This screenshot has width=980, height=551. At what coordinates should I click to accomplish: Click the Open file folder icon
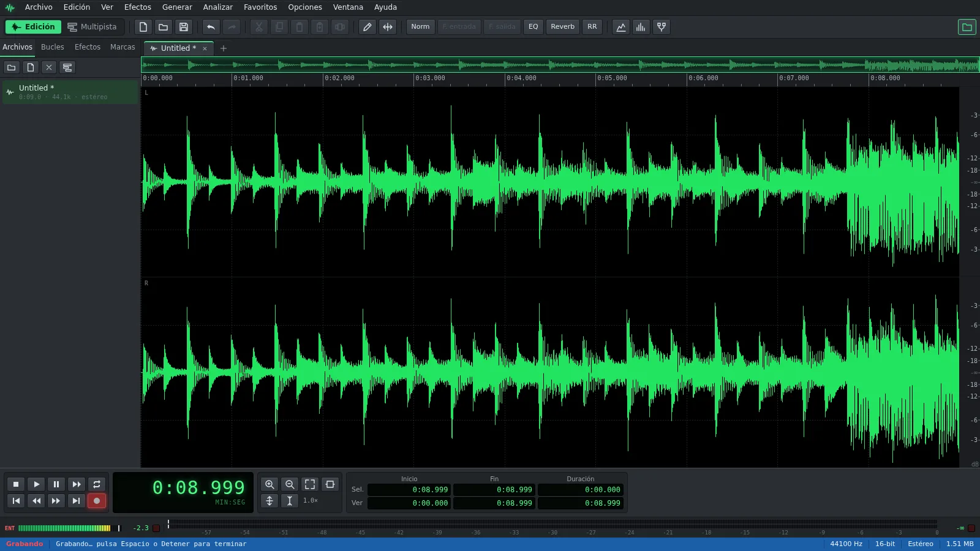tap(163, 27)
